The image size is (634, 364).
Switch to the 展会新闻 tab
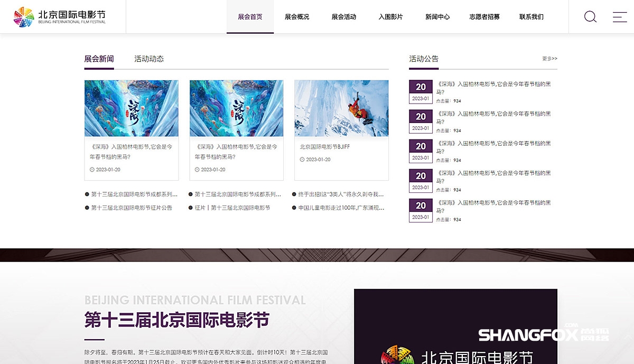click(x=99, y=59)
